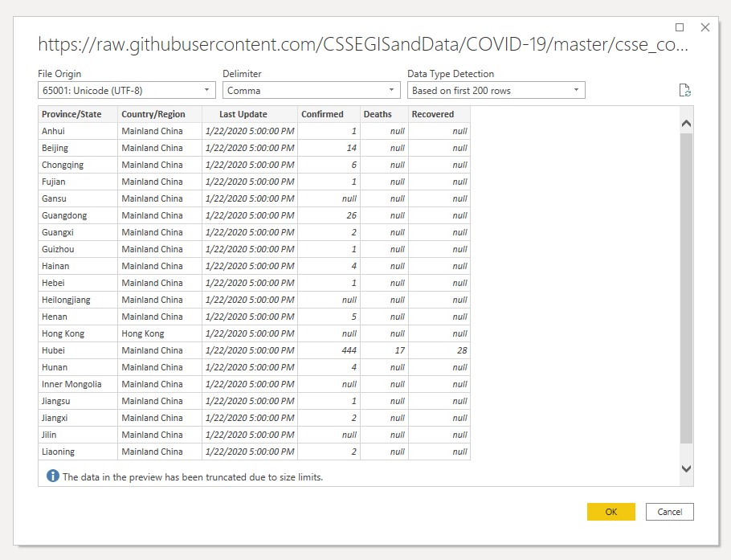Select the Country/Region column header

(x=160, y=114)
